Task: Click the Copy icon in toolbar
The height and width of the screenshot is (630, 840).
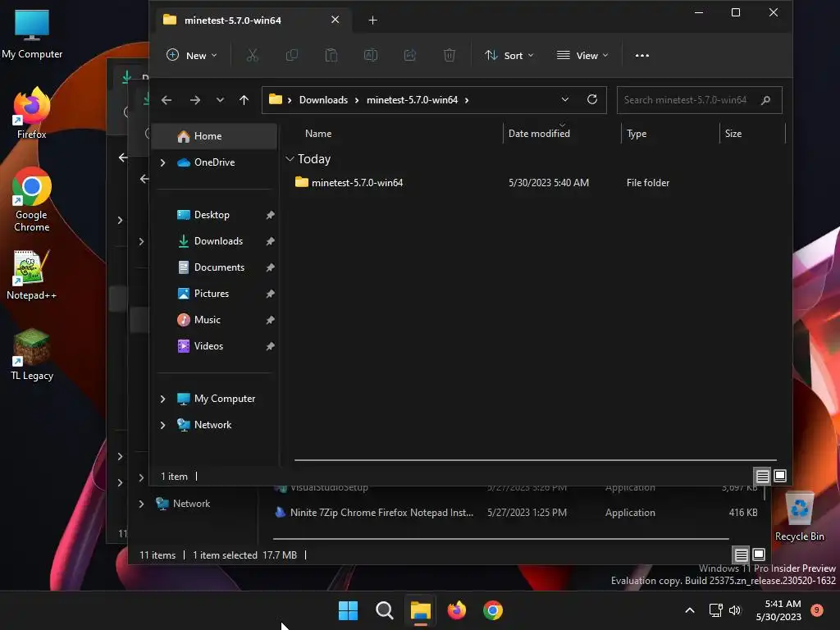Action: coord(292,55)
